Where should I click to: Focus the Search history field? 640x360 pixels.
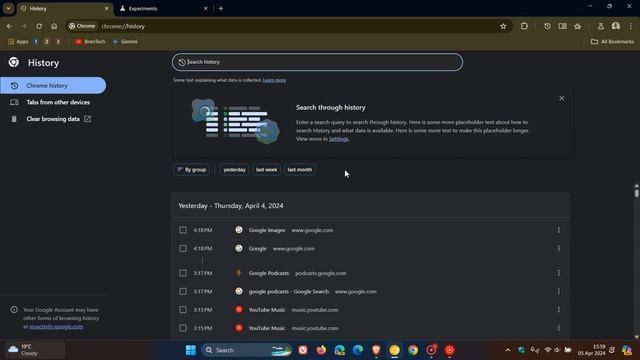tap(317, 62)
